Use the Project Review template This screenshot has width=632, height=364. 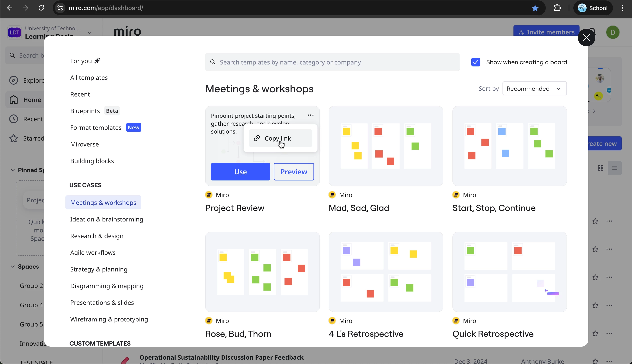point(240,172)
